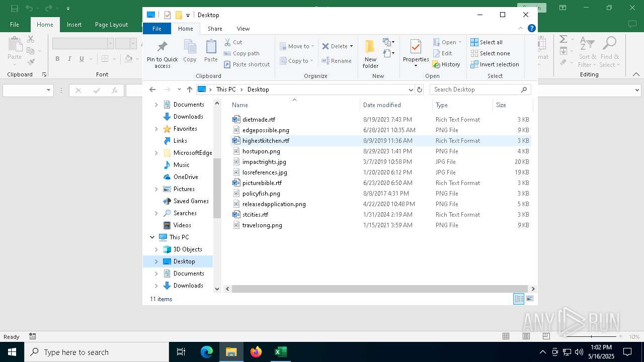Viewport: 644px width, 362px height.
Task: Cut the selected file
Action: click(x=233, y=42)
